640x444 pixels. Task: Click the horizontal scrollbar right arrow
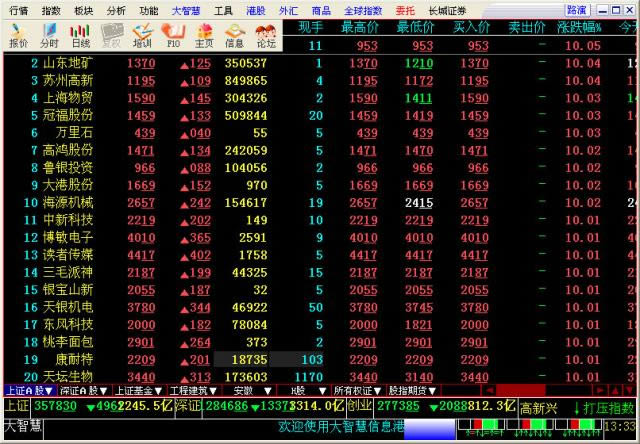tap(599, 391)
